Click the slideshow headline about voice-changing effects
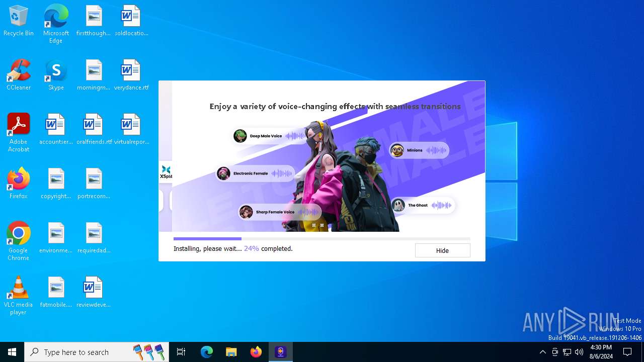 [335, 106]
